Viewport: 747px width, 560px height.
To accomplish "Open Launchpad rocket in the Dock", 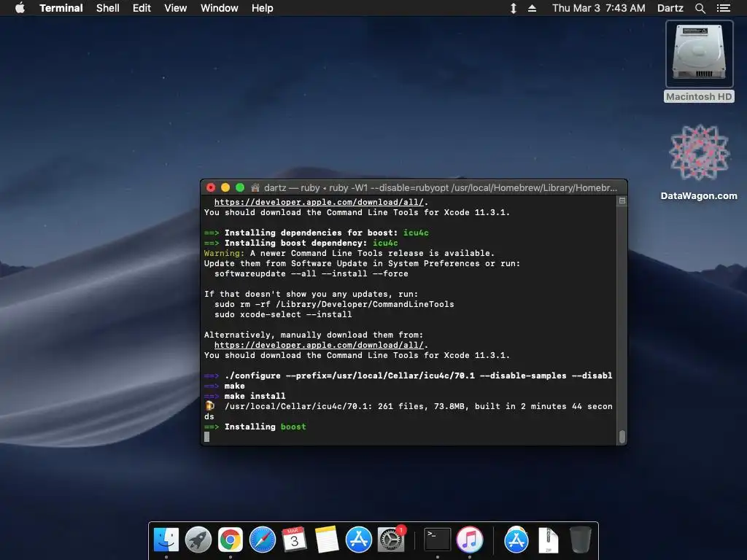I will (x=198, y=540).
